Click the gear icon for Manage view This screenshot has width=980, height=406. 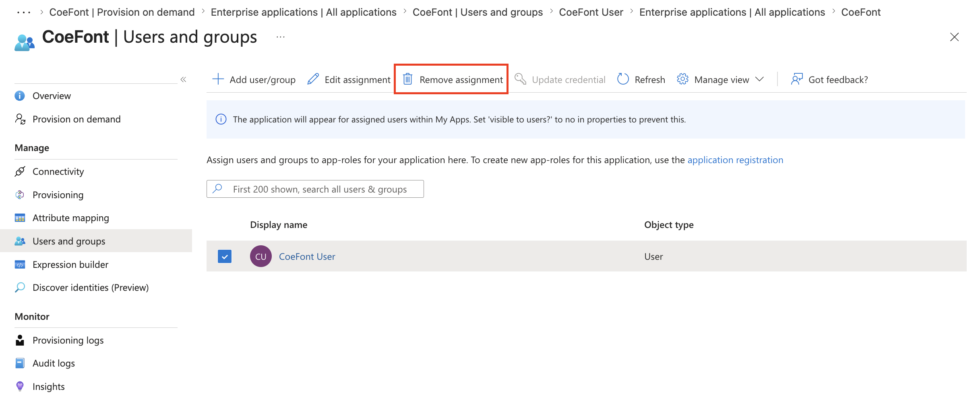tap(682, 79)
